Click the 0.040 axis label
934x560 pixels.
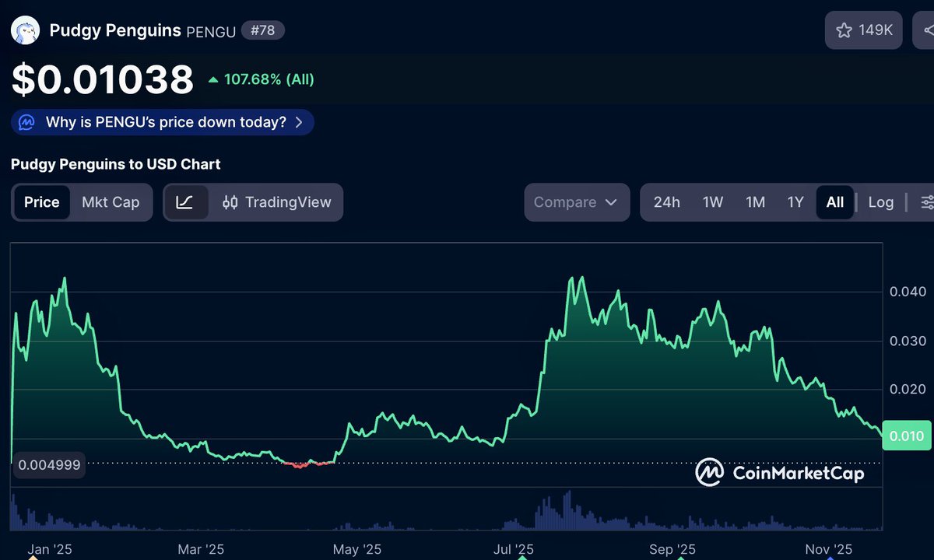[x=908, y=292]
